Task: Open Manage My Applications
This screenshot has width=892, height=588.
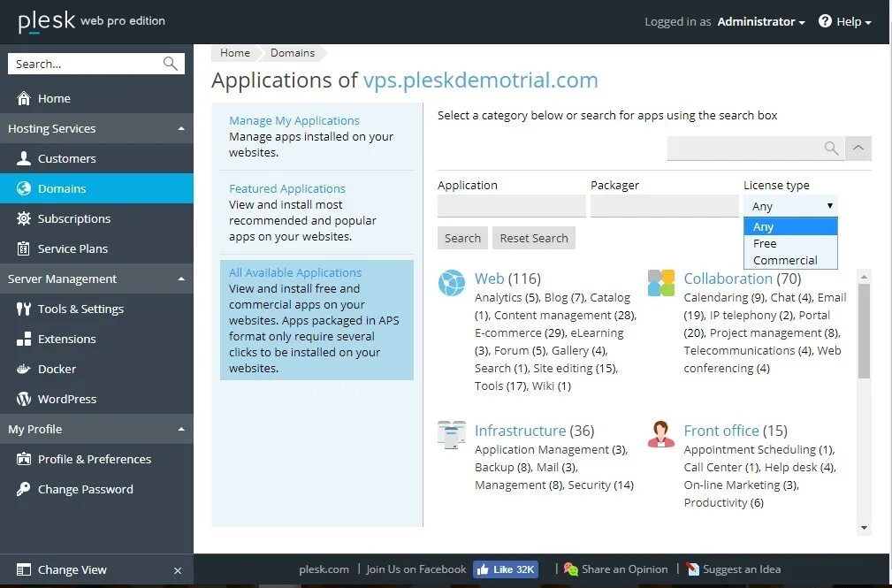Action: 294,120
